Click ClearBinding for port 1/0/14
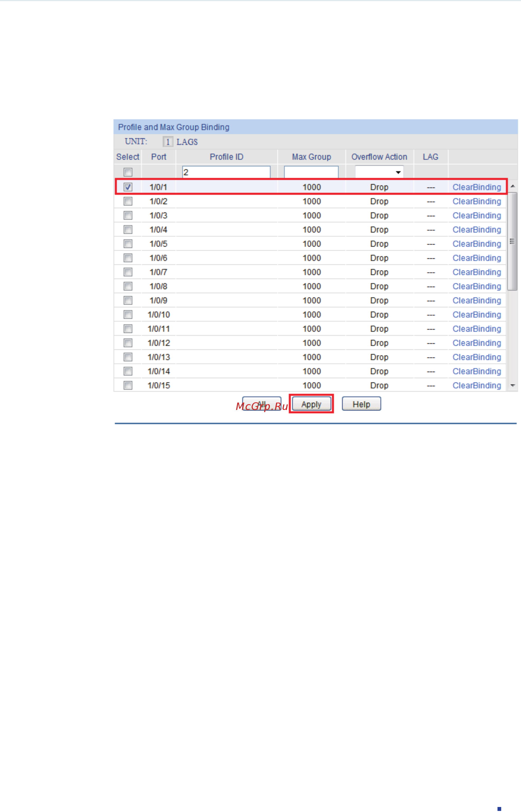The height and width of the screenshot is (812, 521). pyautogui.click(x=477, y=372)
